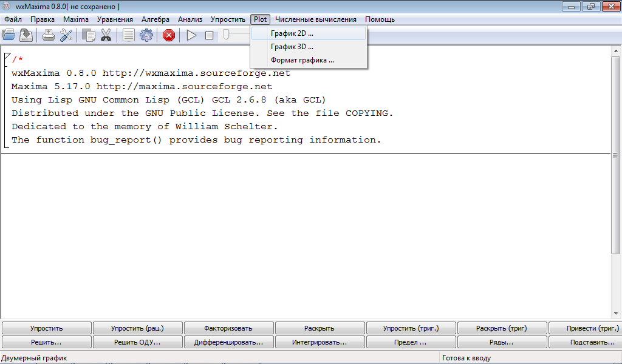Click the 'Dedicated to the memory' line
This screenshot has width=622, height=364.
(145, 126)
